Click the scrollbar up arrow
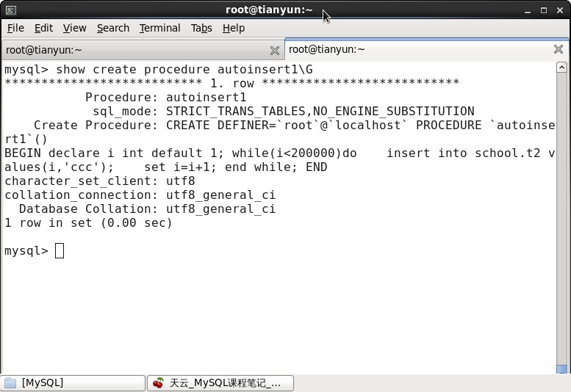The width and height of the screenshot is (571, 392). point(561,68)
